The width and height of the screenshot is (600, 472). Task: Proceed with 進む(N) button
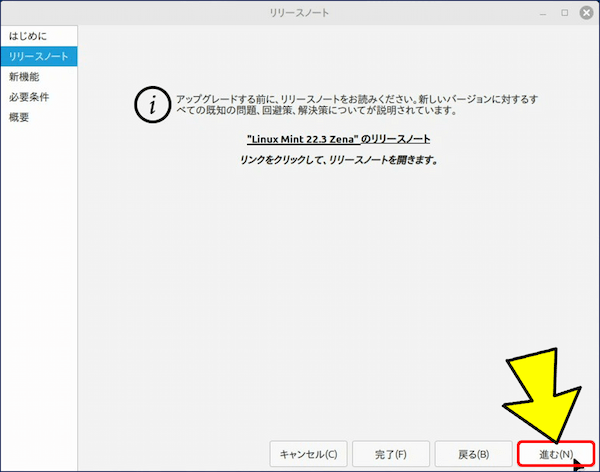(556, 454)
